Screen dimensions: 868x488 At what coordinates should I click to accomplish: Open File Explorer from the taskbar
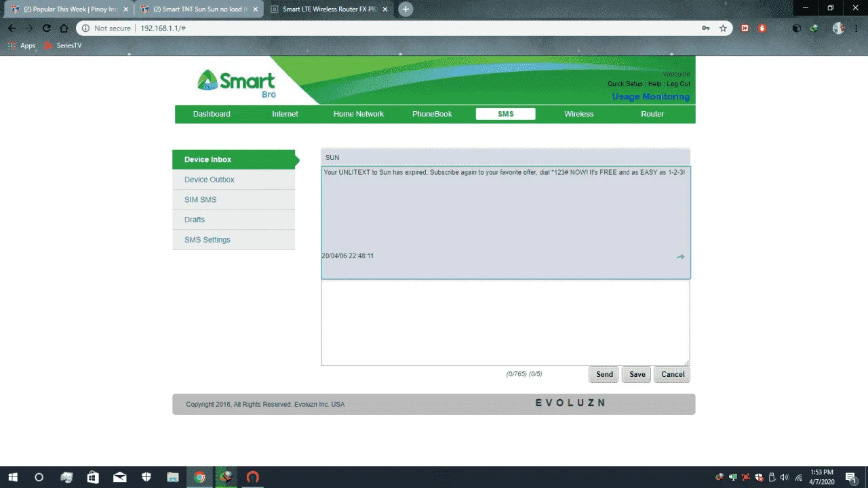coord(173,477)
